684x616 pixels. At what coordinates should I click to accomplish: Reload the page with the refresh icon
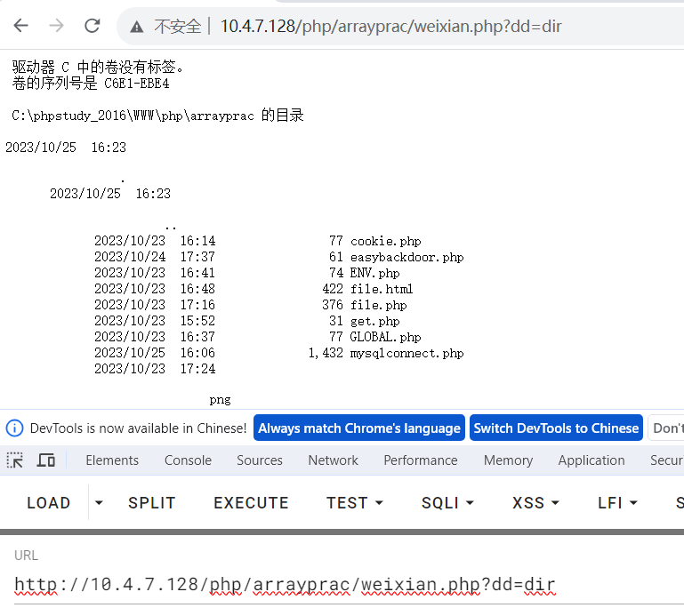tap(92, 26)
